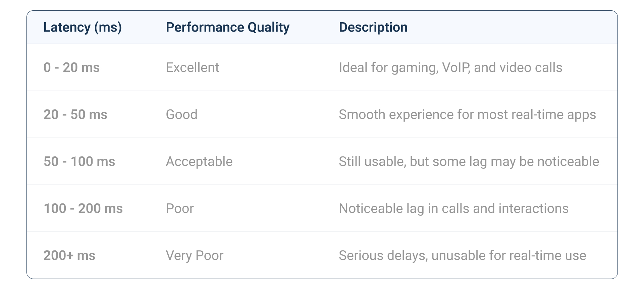Click the Description column header
644x289 pixels.
point(373,27)
